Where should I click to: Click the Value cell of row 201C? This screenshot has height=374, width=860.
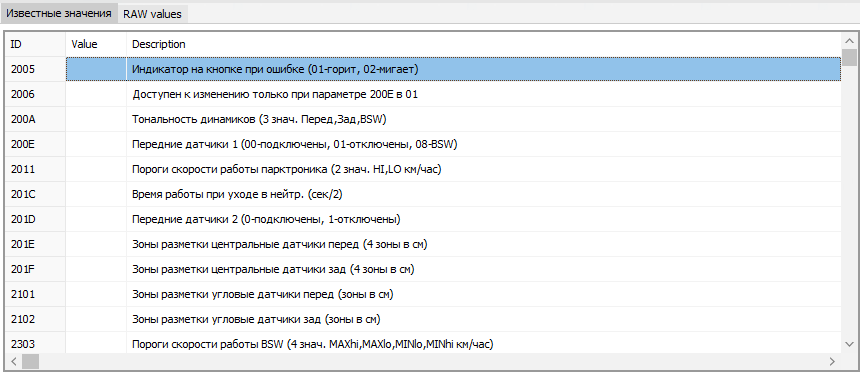pos(96,195)
